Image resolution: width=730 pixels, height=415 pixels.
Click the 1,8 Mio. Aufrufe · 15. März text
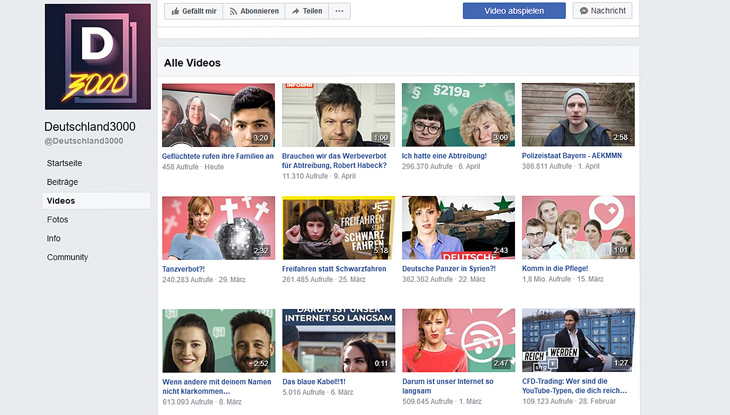563,279
